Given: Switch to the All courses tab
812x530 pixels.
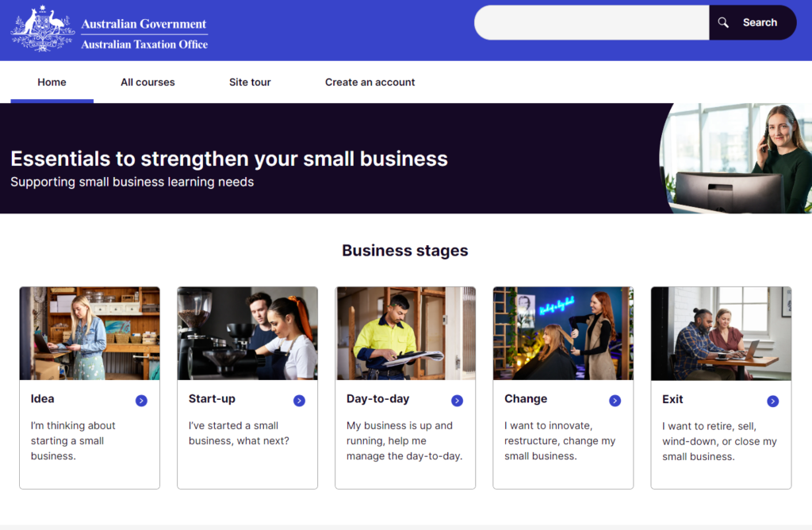Looking at the screenshot, I should (x=147, y=82).
